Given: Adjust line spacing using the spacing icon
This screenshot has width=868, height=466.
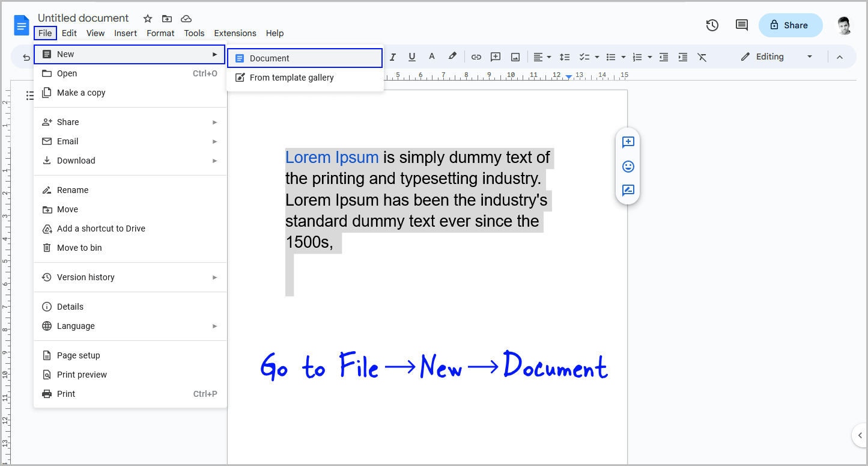Looking at the screenshot, I should 564,57.
